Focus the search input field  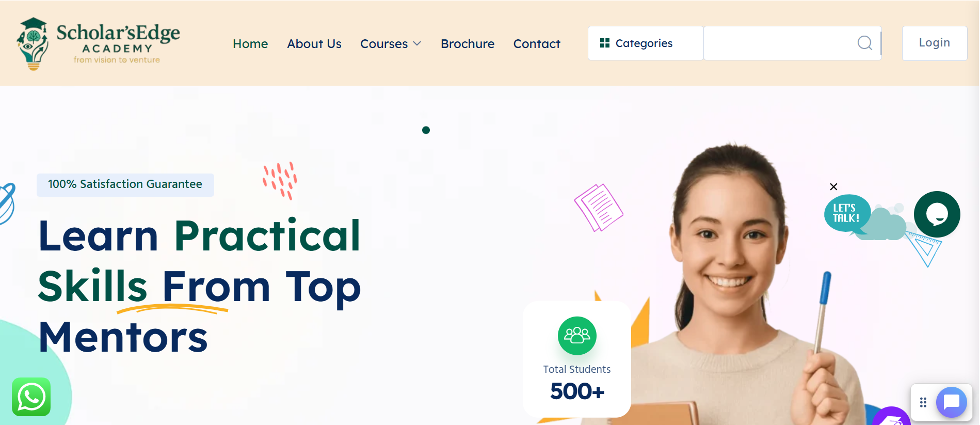click(779, 43)
